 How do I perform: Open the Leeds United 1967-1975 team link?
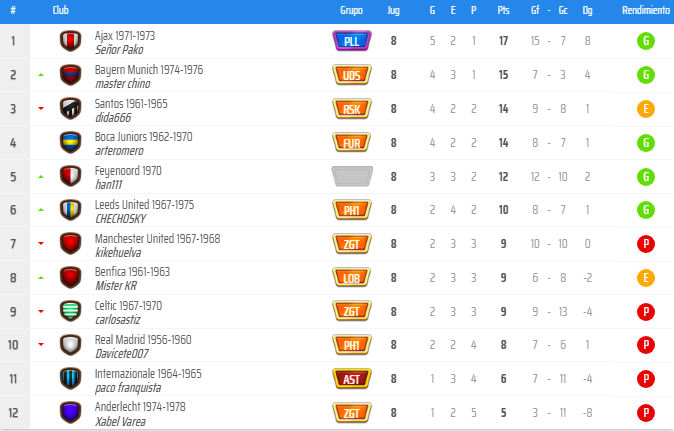pyautogui.click(x=144, y=205)
